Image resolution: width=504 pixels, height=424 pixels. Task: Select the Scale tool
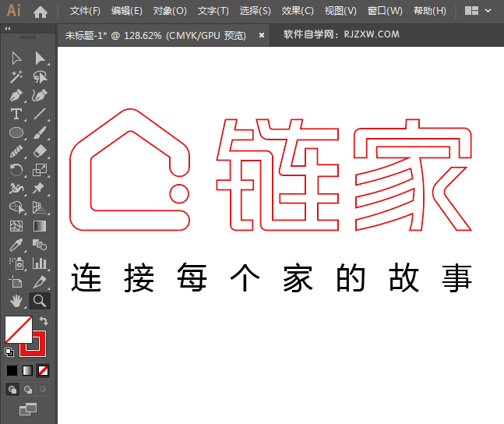(x=40, y=170)
